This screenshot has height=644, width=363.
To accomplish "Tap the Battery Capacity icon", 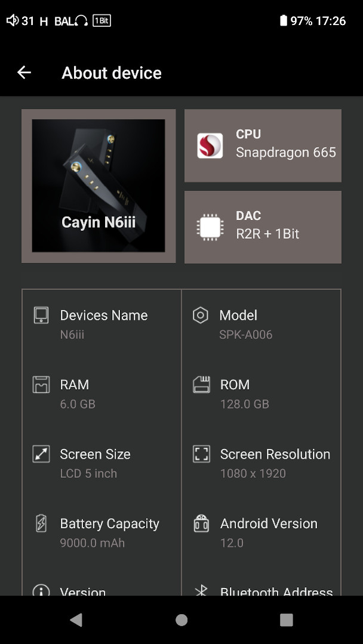I will click(x=41, y=524).
